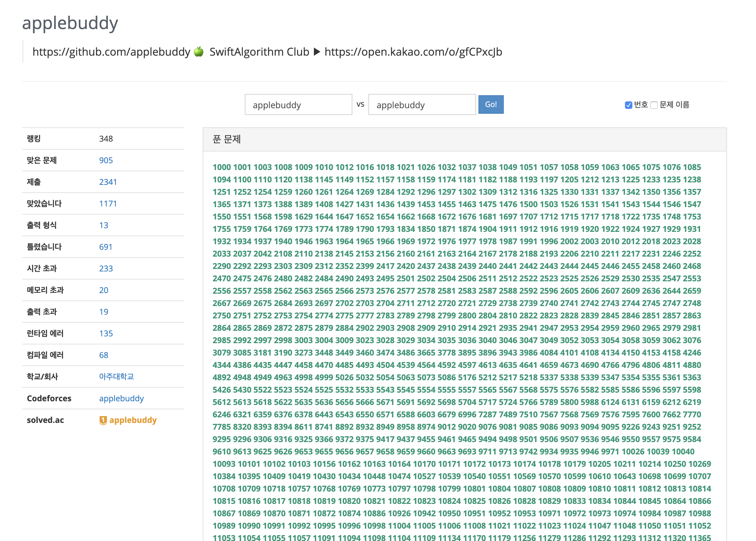Open the 905 solved problems link
756x541 pixels.
point(106,160)
